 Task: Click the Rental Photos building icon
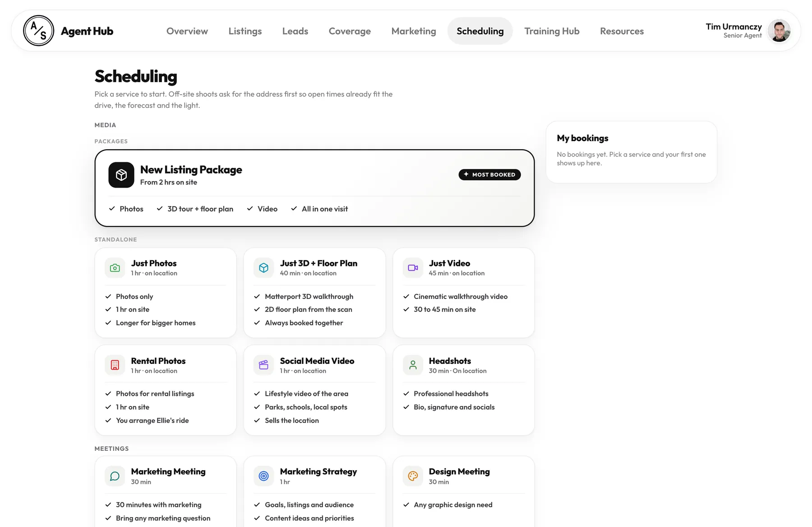pos(115,365)
